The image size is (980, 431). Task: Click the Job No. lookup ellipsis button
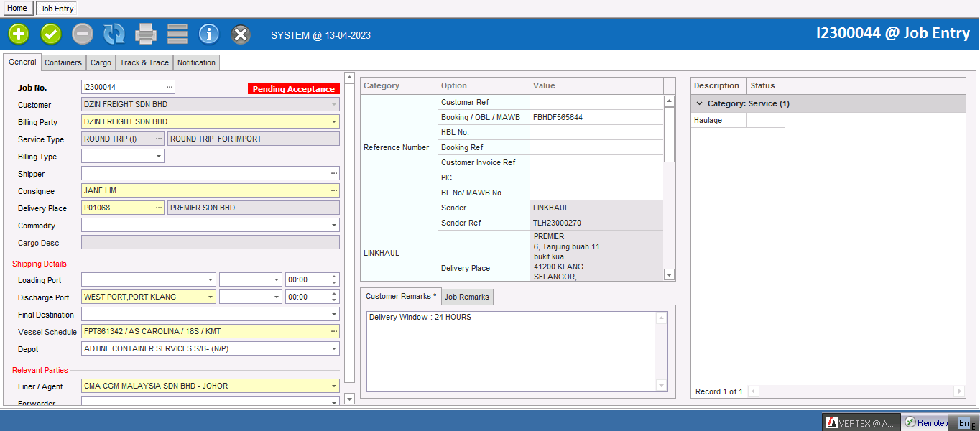pos(170,87)
